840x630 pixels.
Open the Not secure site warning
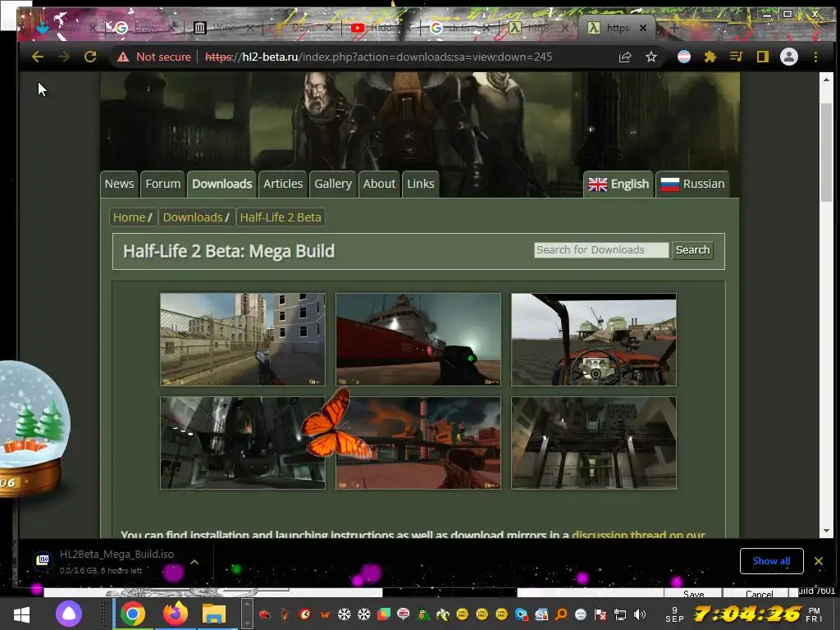pyautogui.click(x=153, y=57)
